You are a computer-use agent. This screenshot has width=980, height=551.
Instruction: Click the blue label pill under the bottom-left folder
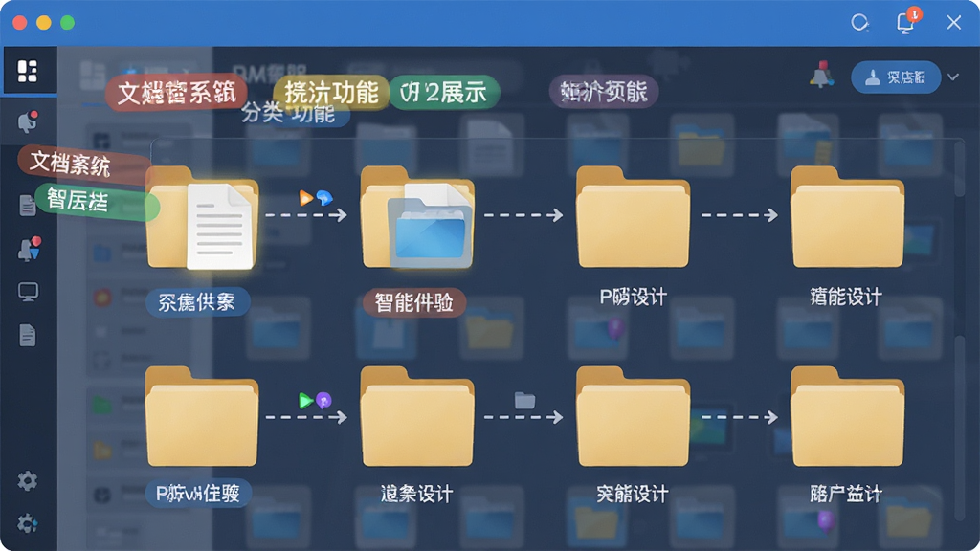click(197, 494)
